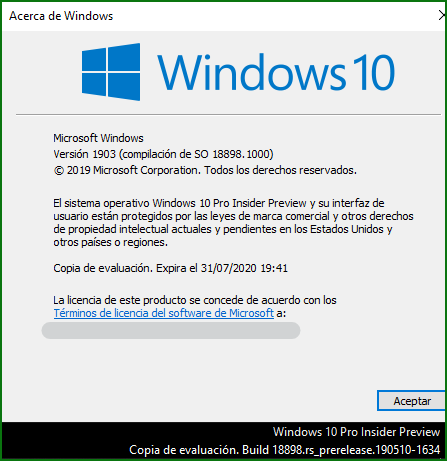The height and width of the screenshot is (461, 447).
Task: Select the Microsoft Windows text line
Action: 98,138
